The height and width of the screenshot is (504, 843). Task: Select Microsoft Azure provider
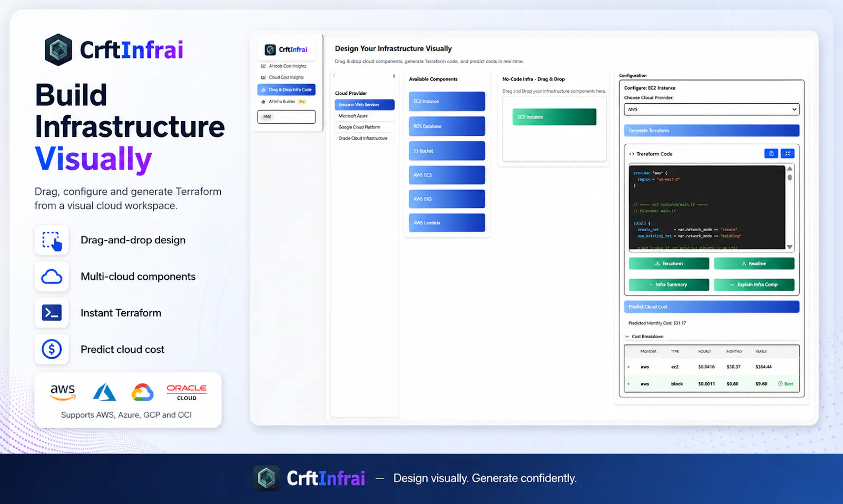coord(365,116)
